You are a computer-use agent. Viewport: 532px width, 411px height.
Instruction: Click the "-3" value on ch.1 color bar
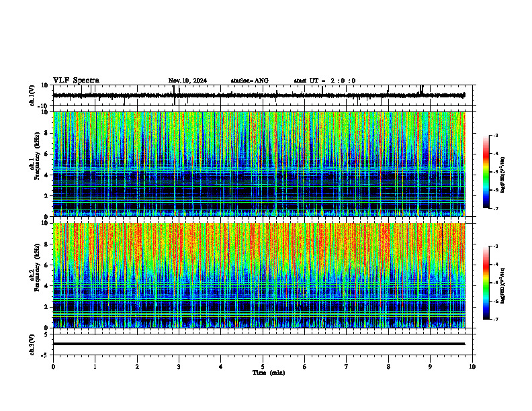pos(496,135)
